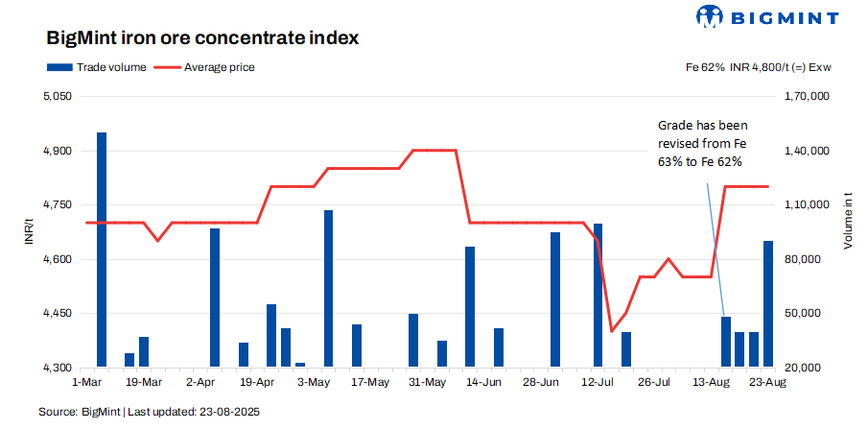Click the 1,70,000 right axis value
Image resolution: width=868 pixels, height=429 pixels.
(807, 97)
